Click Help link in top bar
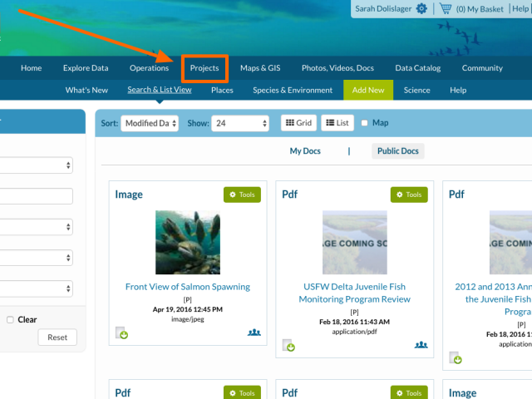This screenshot has height=399, width=532. tap(520, 9)
